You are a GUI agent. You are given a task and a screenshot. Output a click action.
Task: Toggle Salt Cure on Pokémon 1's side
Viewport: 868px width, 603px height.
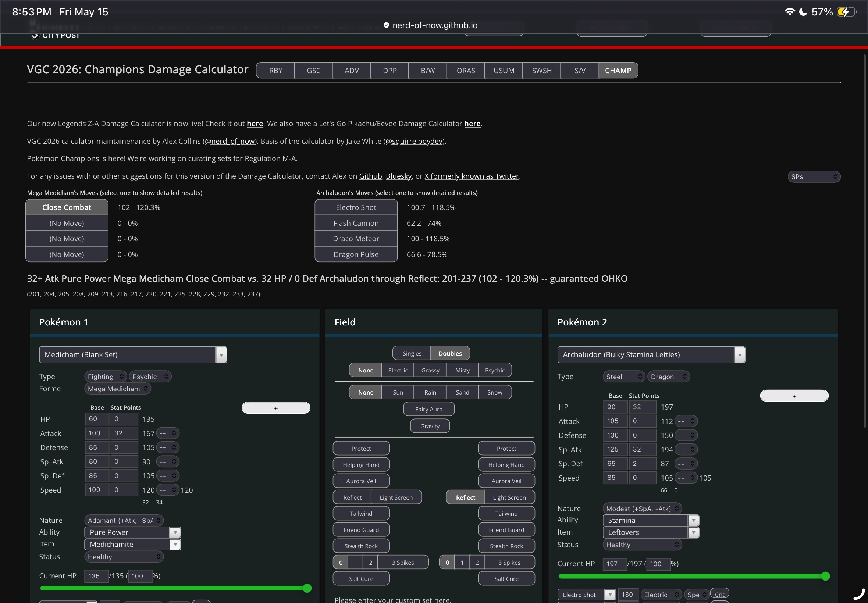(x=361, y=579)
